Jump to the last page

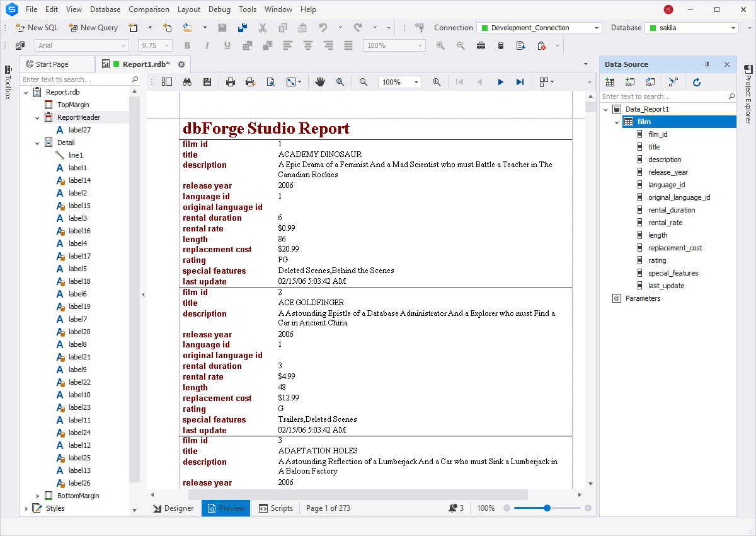(520, 82)
